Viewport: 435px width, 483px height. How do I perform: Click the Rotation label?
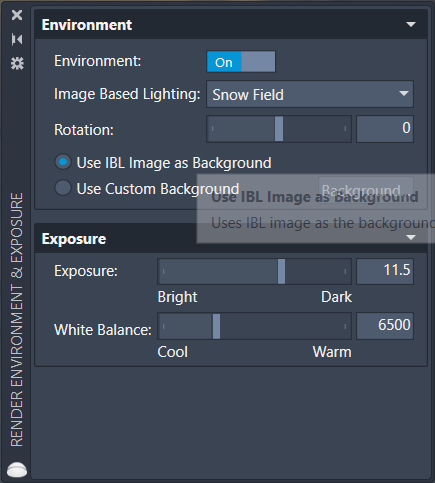tap(84, 130)
